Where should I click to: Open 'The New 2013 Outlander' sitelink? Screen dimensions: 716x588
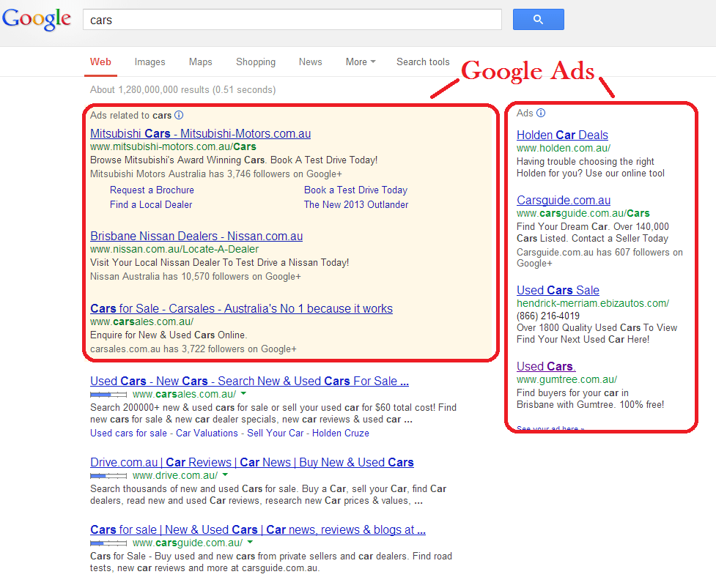coord(356,204)
